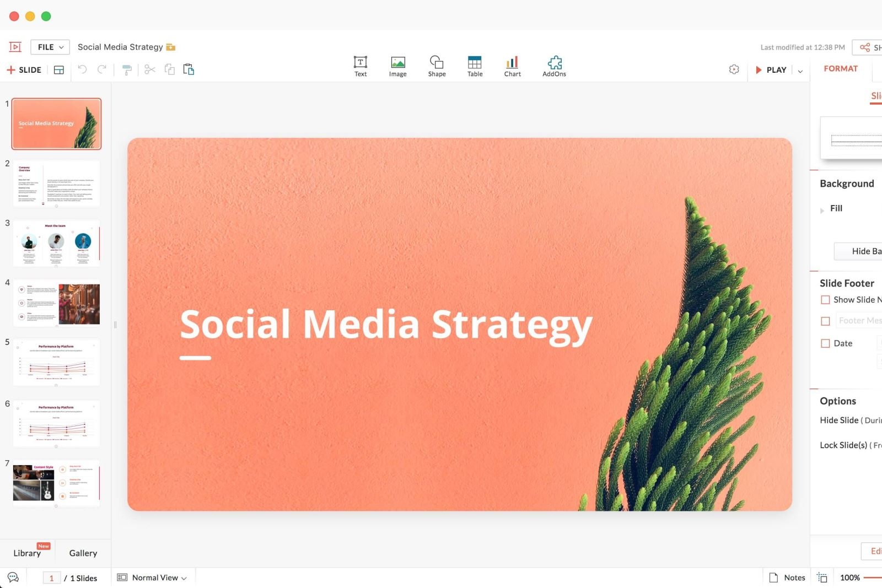Viewport: 882px width, 588px height.
Task: Click the Undo arrow
Action: coord(82,69)
